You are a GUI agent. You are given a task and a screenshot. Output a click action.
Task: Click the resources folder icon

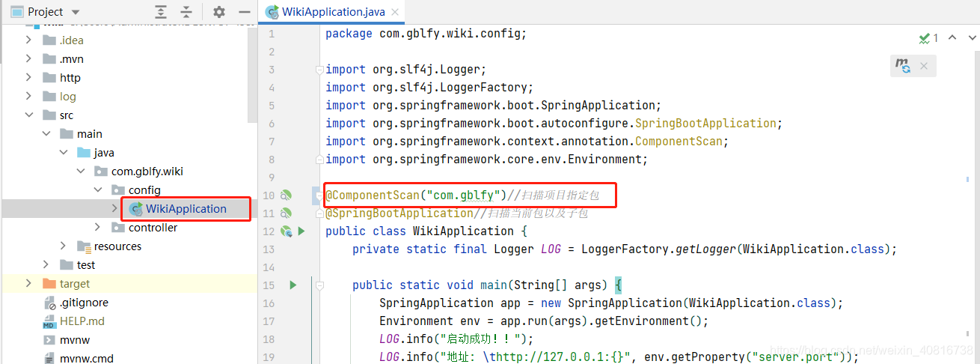(x=84, y=246)
